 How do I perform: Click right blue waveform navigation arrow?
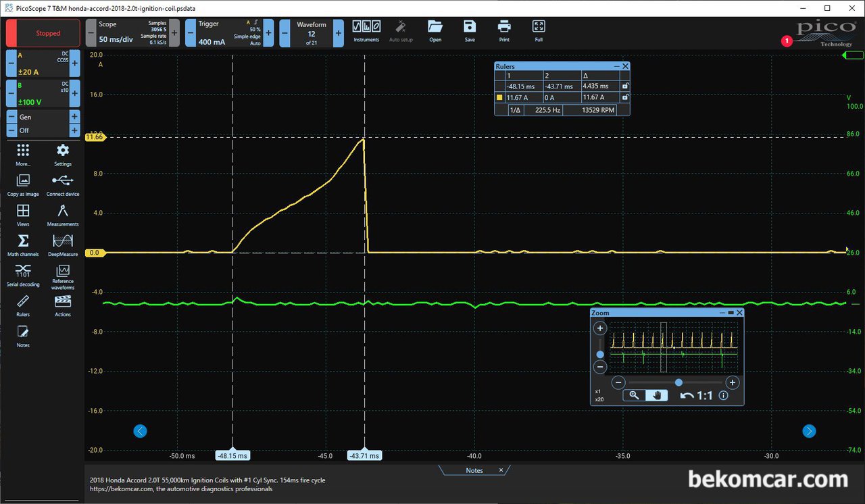[809, 431]
